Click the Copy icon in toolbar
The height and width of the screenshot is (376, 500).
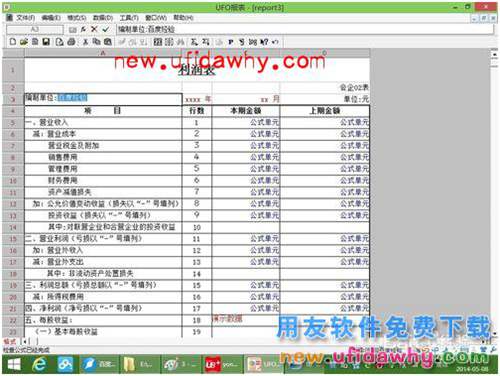[96, 42]
